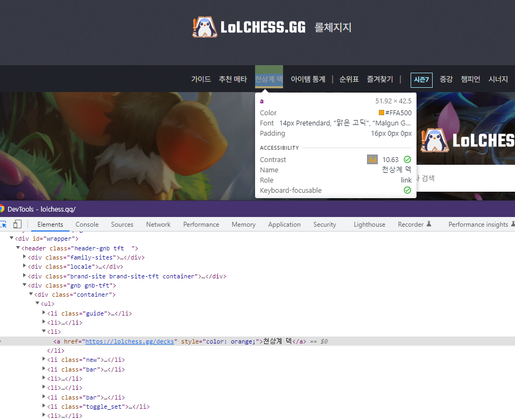The image size is (515, 420).
Task: Click the 챔피언 navigation link
Action: [x=470, y=79]
